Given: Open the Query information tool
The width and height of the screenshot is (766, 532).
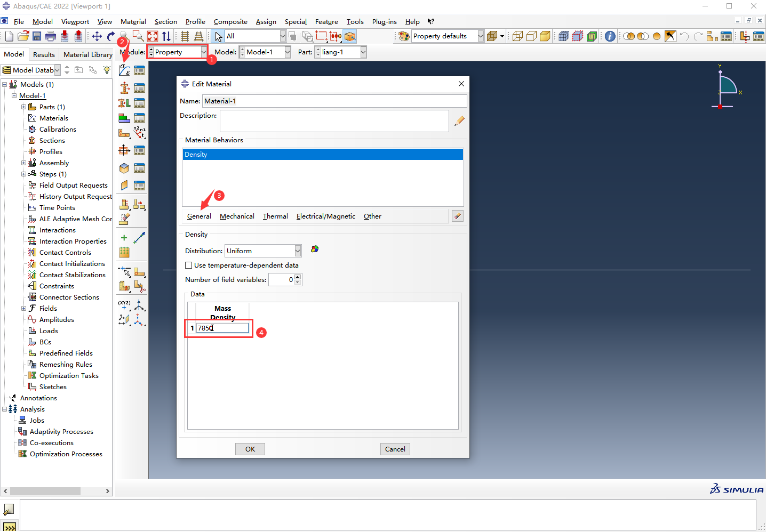Looking at the screenshot, I should tap(610, 36).
